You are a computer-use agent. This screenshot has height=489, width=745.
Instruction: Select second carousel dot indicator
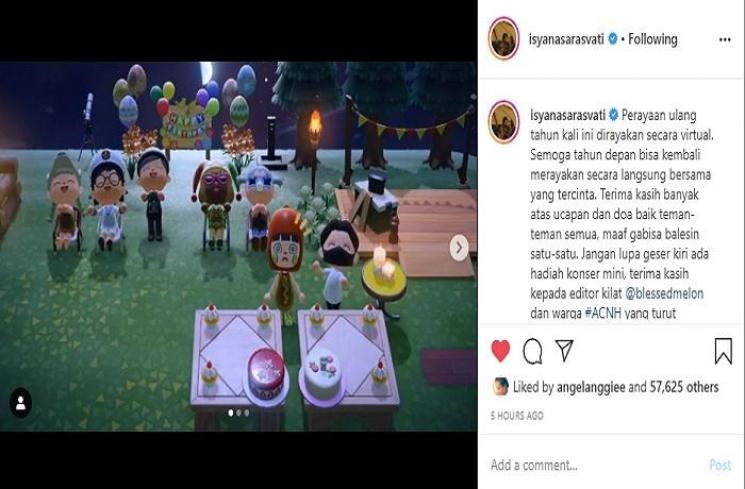click(239, 413)
